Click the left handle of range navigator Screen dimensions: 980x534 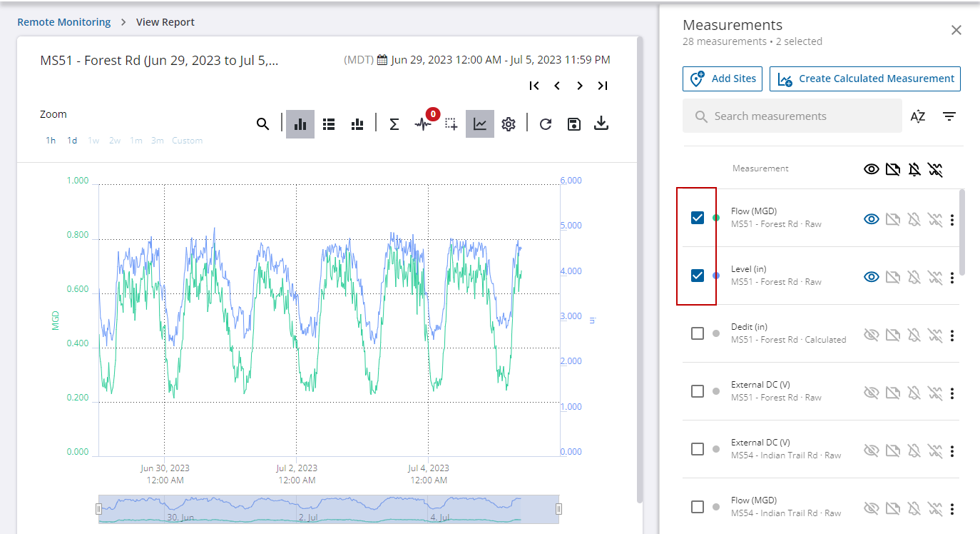pos(99,509)
